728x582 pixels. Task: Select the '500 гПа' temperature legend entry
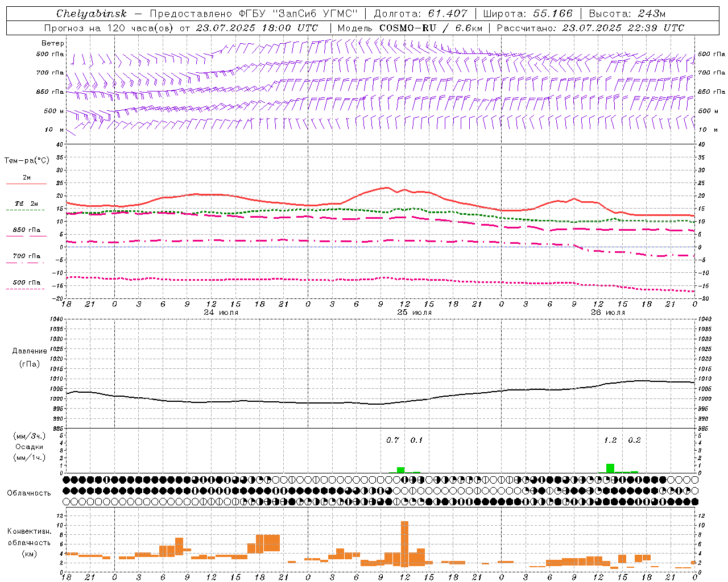(x=26, y=282)
